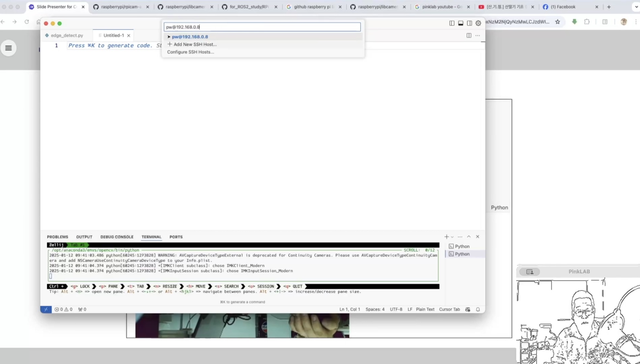Click the SSH host input field
The height and width of the screenshot is (364, 640).
[x=262, y=27]
